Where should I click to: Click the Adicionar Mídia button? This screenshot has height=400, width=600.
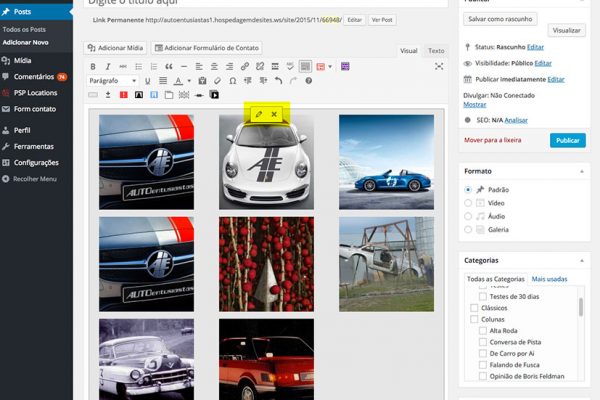click(x=117, y=47)
